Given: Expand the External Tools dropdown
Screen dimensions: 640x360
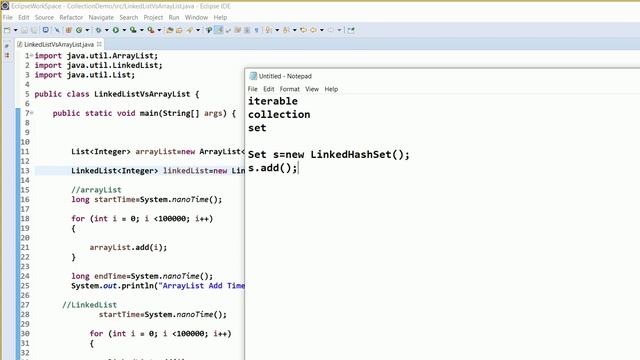Looking at the screenshot, I should (159, 30).
